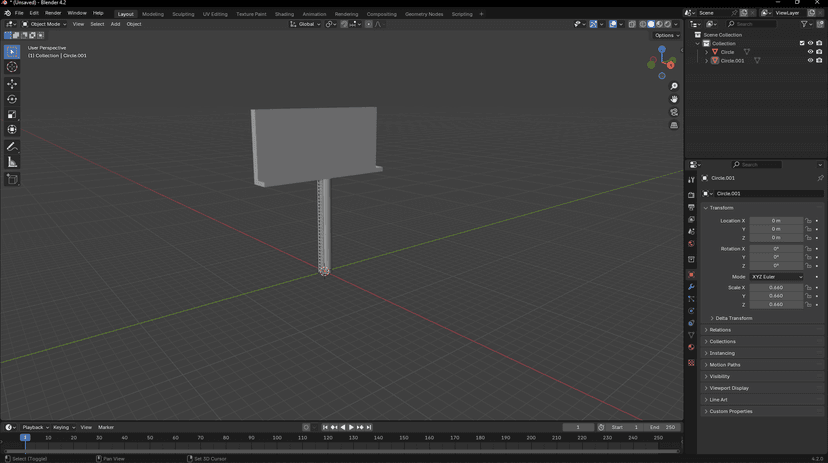Open the File menu
This screenshot has width=828, height=463.
[19, 13]
